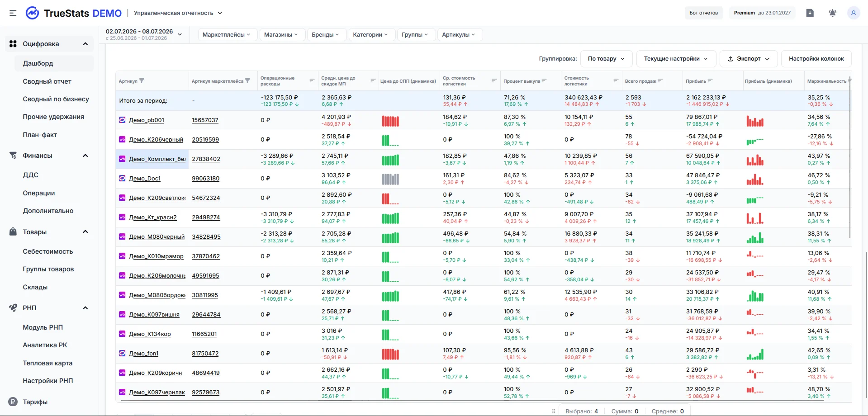Click marketplace icon of Демо_pb001 row
Viewport: 868px width, 416px height.
[122, 120]
